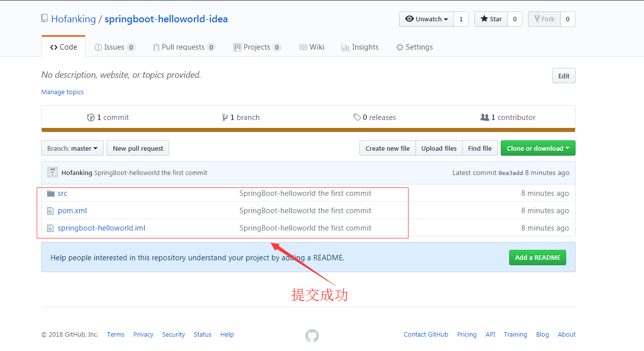Open the Branch: master dropdown
Viewport: 644px width, 351px height.
pyautogui.click(x=72, y=148)
